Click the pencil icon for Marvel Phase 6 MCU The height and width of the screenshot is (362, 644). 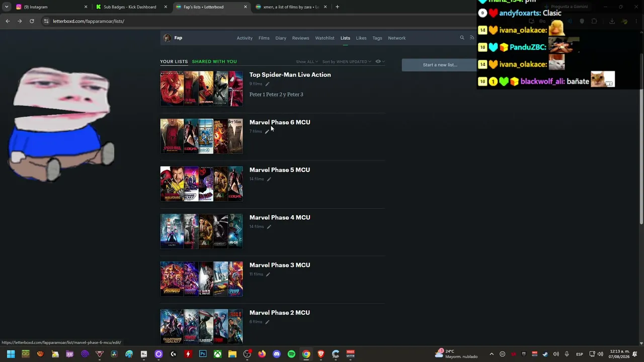[267, 132]
